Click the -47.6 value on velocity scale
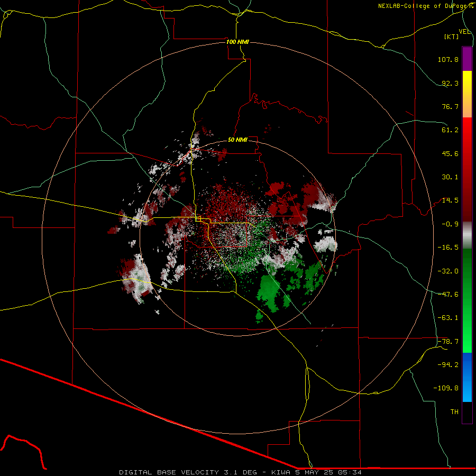 448,295
